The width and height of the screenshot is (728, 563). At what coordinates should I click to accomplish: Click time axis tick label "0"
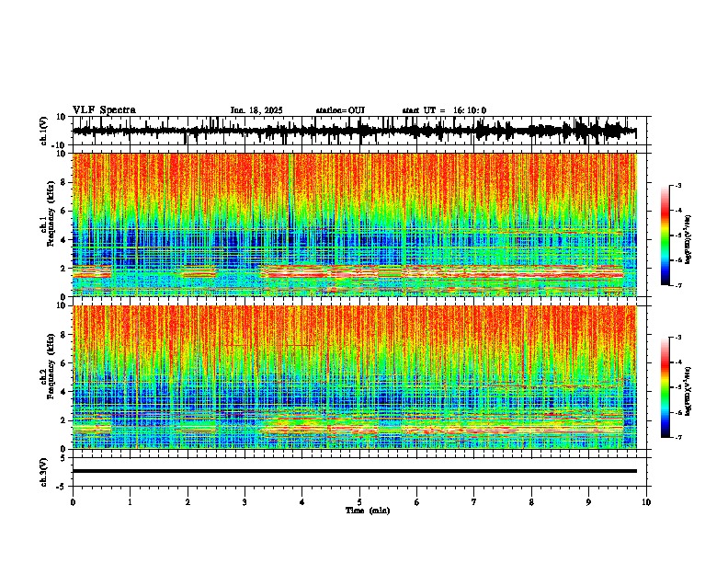[73, 502]
